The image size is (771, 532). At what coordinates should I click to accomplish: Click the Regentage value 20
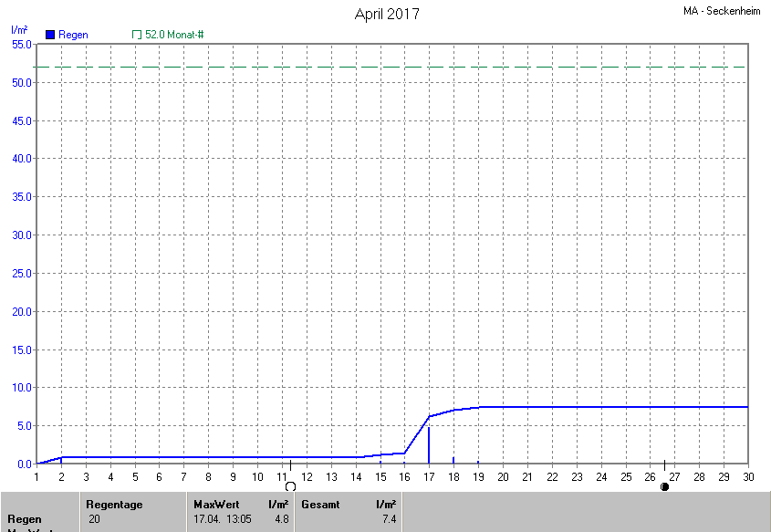[x=95, y=518]
